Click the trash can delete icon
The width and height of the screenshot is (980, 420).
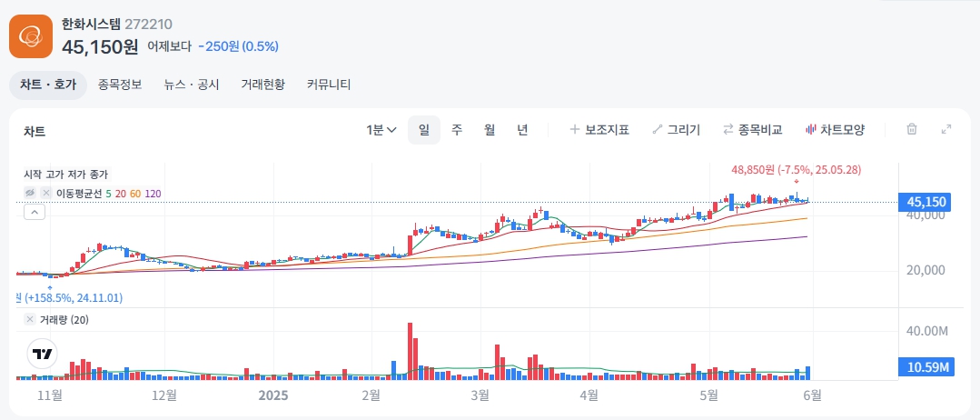[912, 130]
